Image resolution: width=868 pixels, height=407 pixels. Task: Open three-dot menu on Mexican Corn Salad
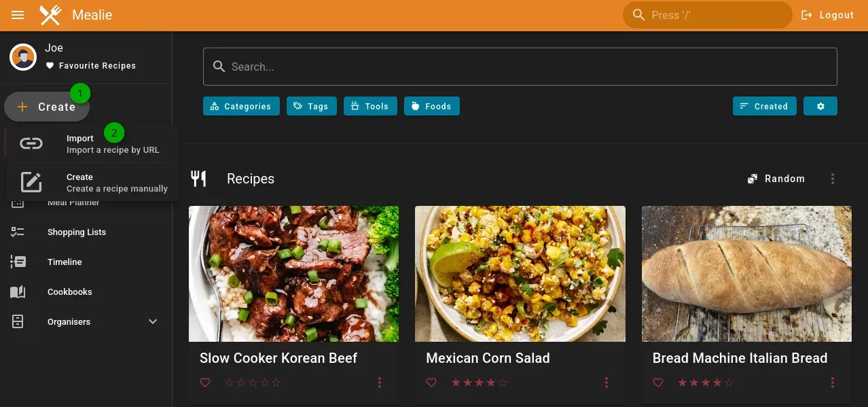[x=607, y=383]
